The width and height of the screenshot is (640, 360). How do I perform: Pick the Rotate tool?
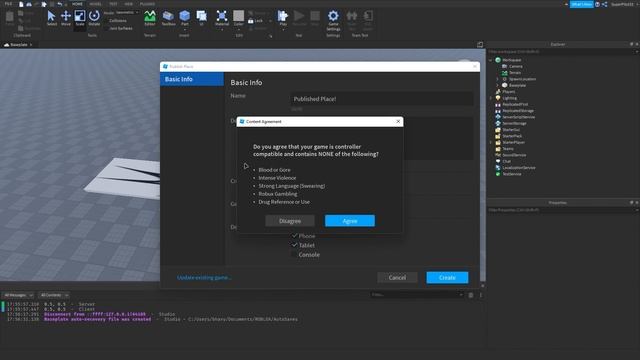click(94, 18)
